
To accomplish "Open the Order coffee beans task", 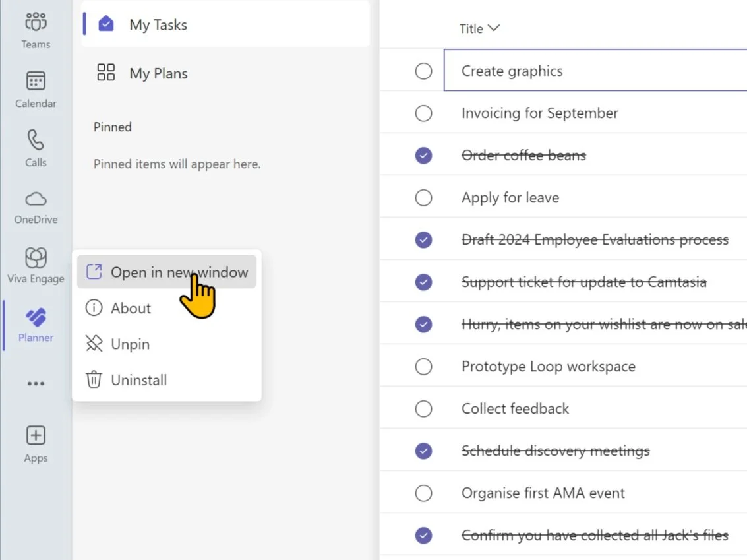I will coord(523,156).
